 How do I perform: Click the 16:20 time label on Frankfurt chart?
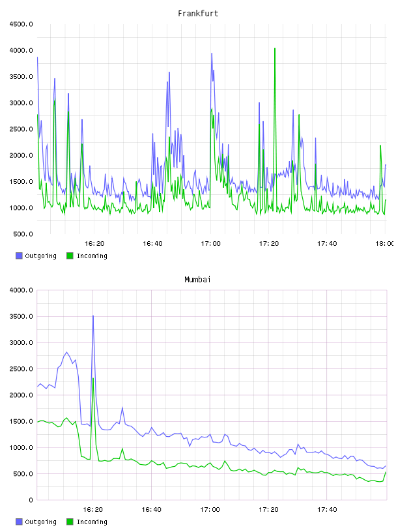(x=94, y=244)
